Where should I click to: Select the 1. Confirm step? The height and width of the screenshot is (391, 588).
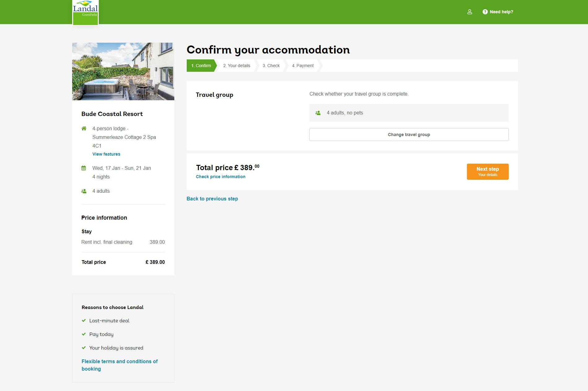click(x=201, y=66)
